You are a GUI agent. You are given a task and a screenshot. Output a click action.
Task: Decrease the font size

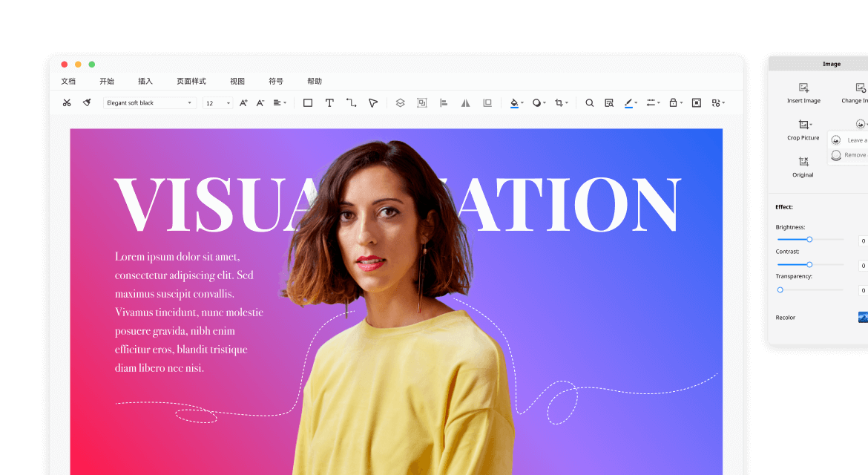click(x=260, y=103)
